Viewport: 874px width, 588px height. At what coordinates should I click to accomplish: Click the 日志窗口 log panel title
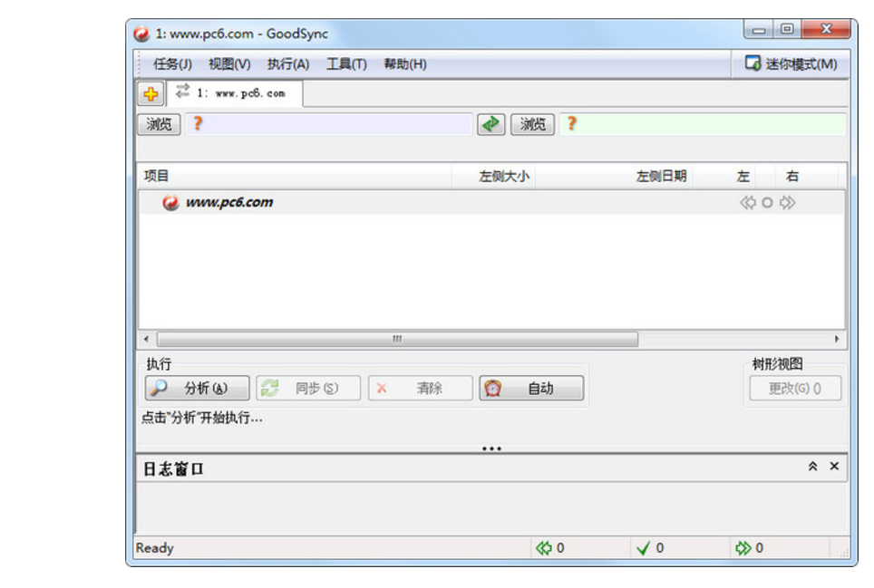tap(173, 468)
